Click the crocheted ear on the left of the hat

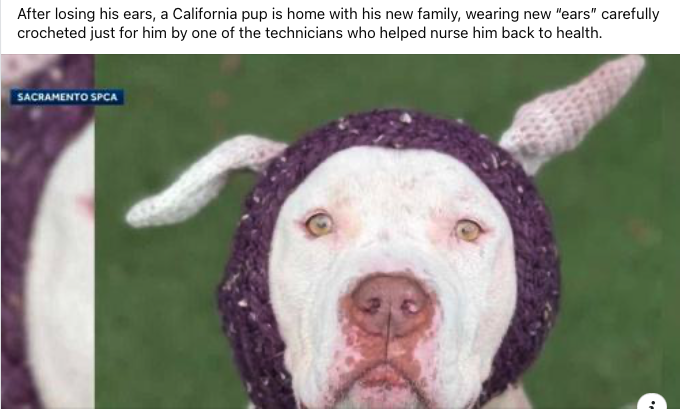(204, 180)
